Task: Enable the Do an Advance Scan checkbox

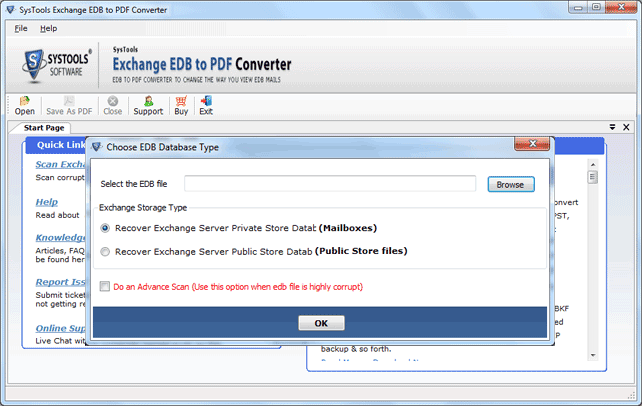Action: tap(105, 286)
